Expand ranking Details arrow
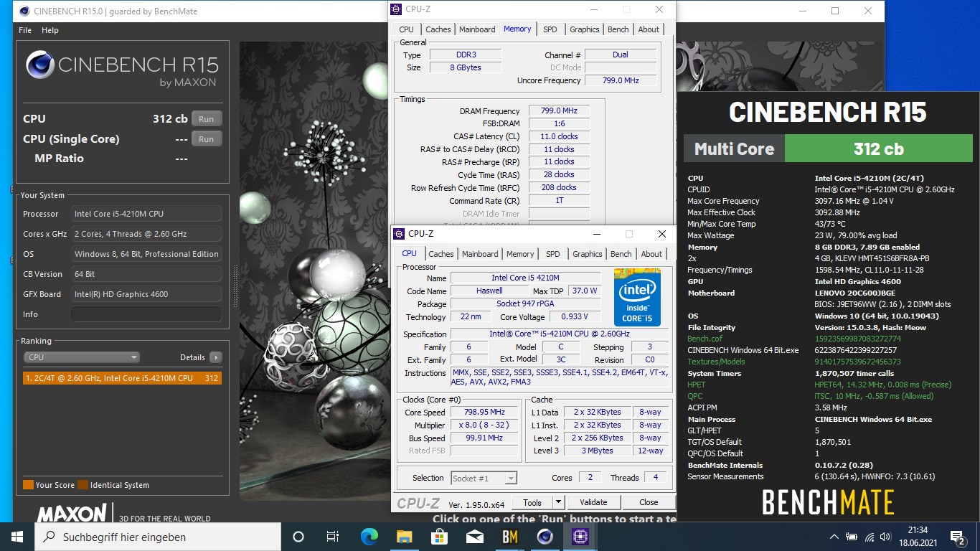 click(215, 357)
